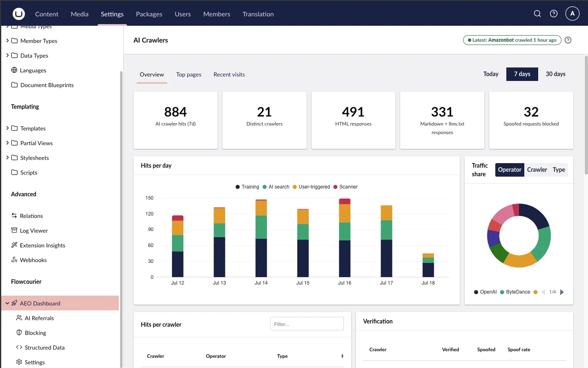Show traffic share by Operator

[x=510, y=170]
